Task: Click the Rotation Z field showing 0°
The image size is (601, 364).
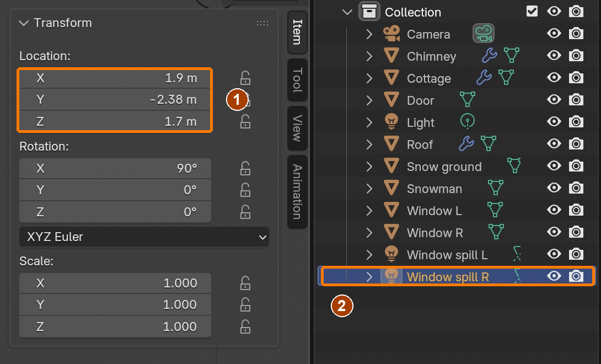Action: tap(115, 212)
